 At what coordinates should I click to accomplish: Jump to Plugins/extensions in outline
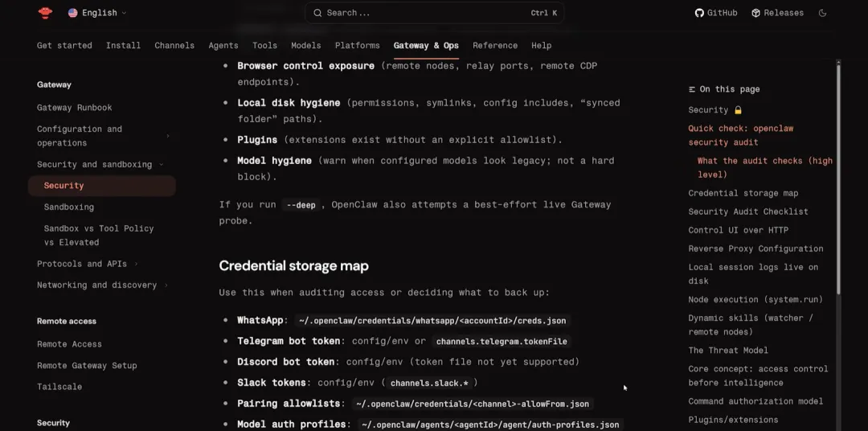[733, 420]
